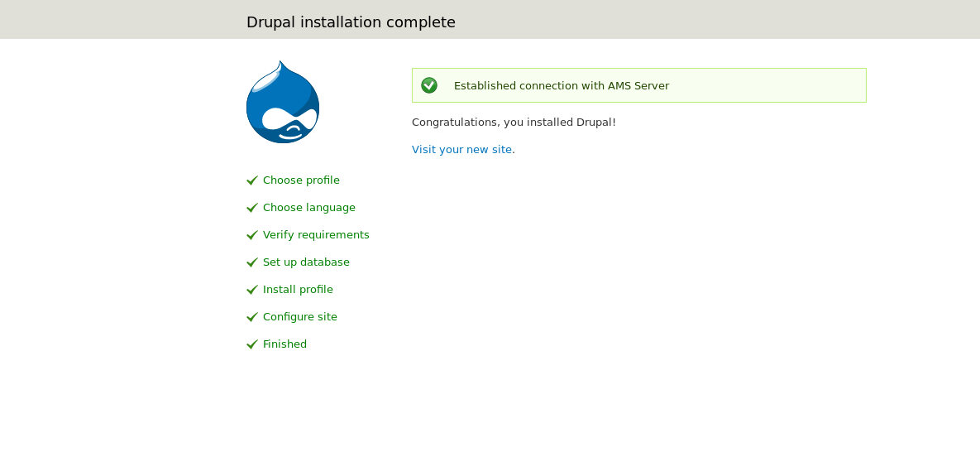Click the Congratulations, you installed Drupal text

point(514,122)
